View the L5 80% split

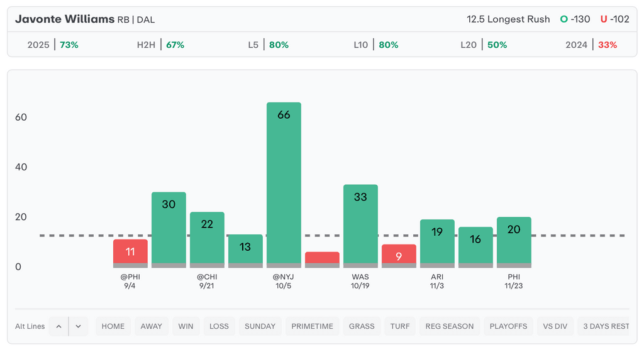[269, 45]
